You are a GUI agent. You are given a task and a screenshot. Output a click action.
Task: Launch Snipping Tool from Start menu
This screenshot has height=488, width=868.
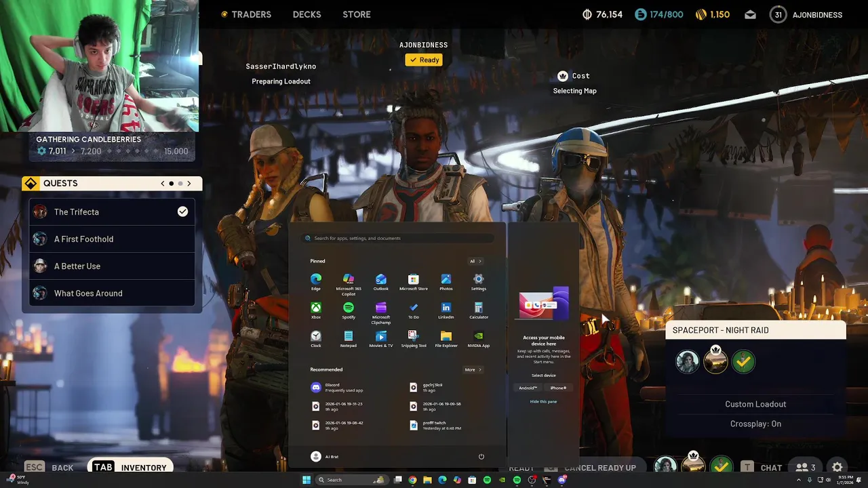tap(414, 339)
